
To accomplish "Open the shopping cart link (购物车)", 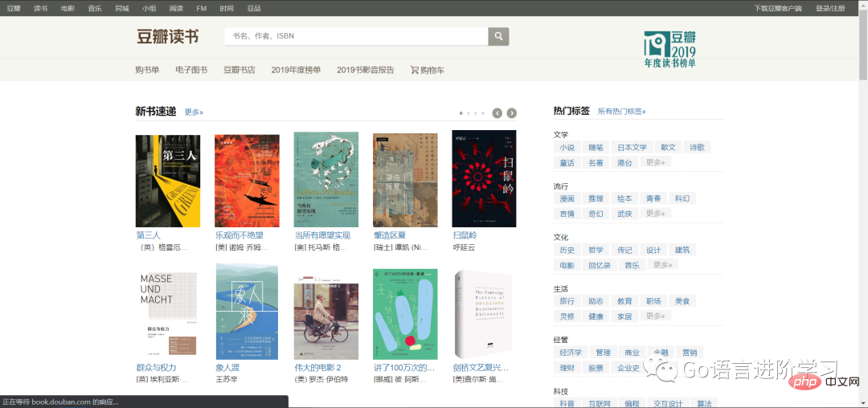I will point(428,70).
